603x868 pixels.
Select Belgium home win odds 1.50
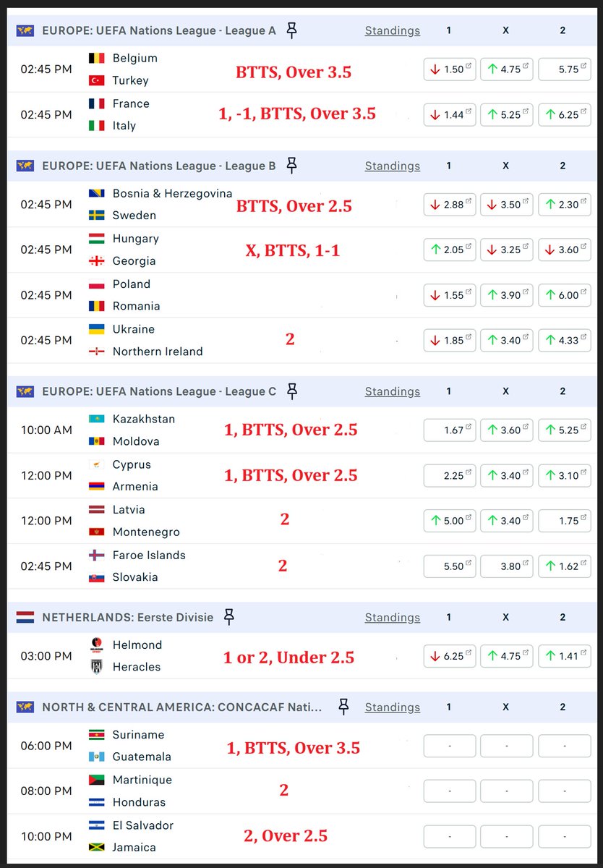click(450, 69)
